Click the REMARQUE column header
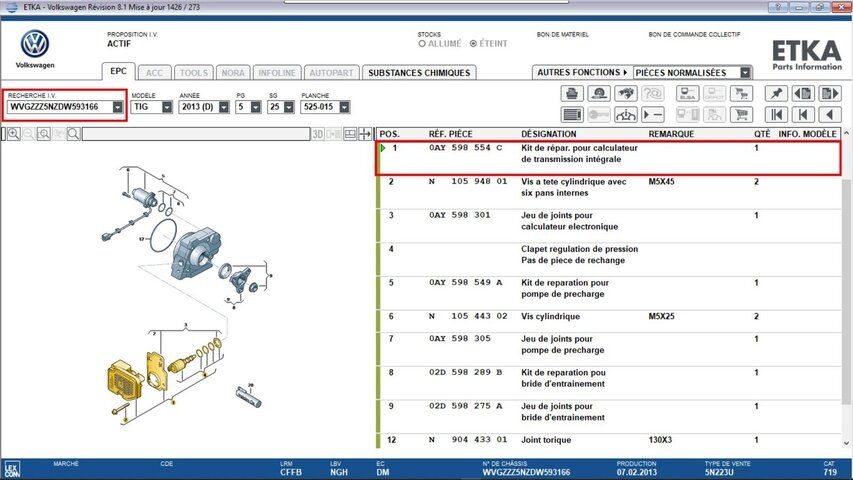853x480 pixels. (x=671, y=134)
